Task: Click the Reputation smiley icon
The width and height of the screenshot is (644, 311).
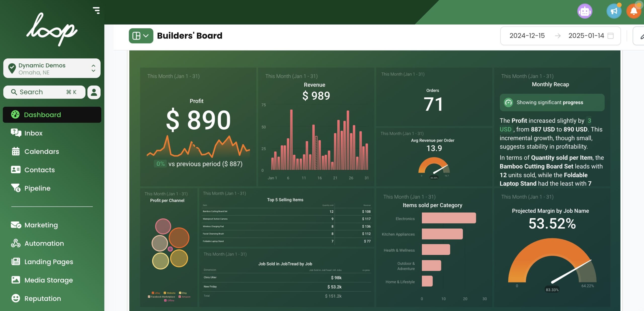Action: 16,298
